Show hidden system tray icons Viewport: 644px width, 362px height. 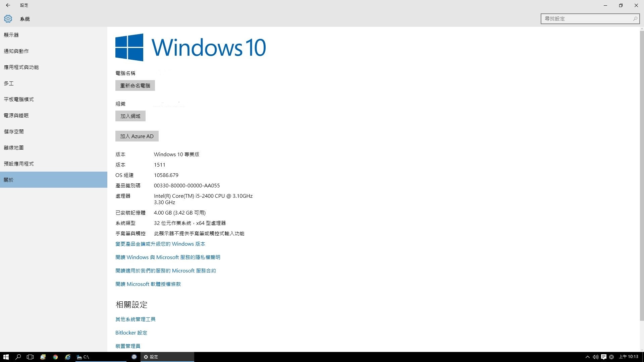coord(587,357)
